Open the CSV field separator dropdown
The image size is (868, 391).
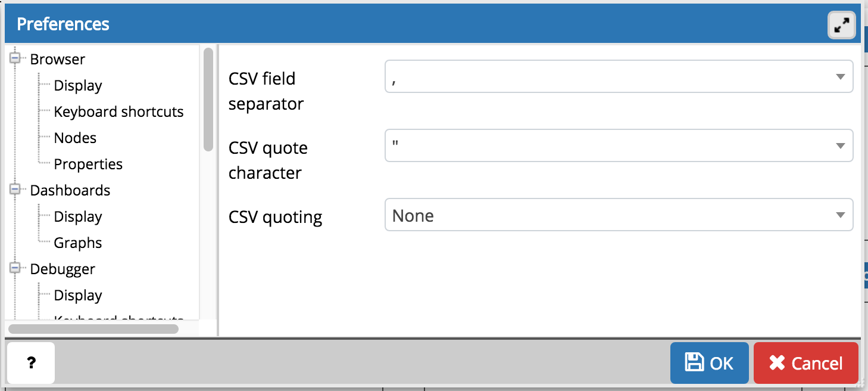coord(619,77)
